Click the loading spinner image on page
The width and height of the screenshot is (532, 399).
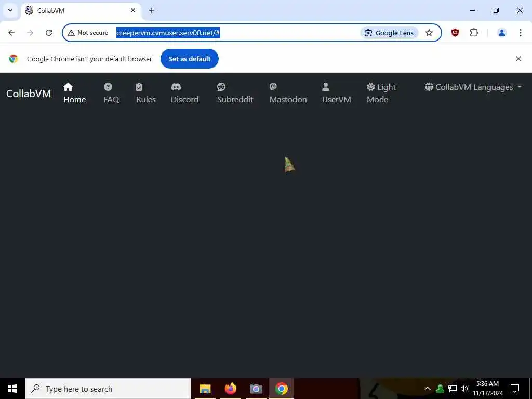click(289, 165)
